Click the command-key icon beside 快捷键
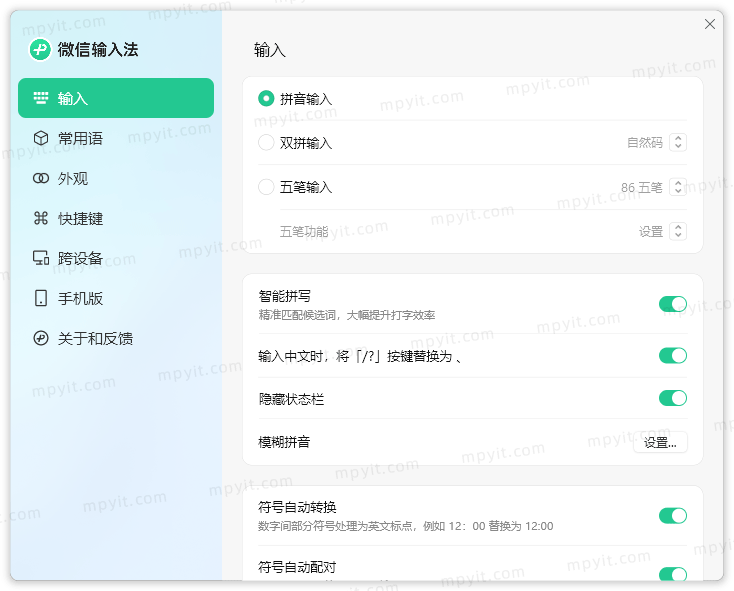 coord(41,218)
